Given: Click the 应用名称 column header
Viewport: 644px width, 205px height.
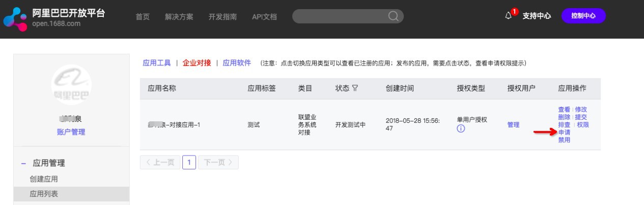Looking at the screenshot, I should 162,88.
